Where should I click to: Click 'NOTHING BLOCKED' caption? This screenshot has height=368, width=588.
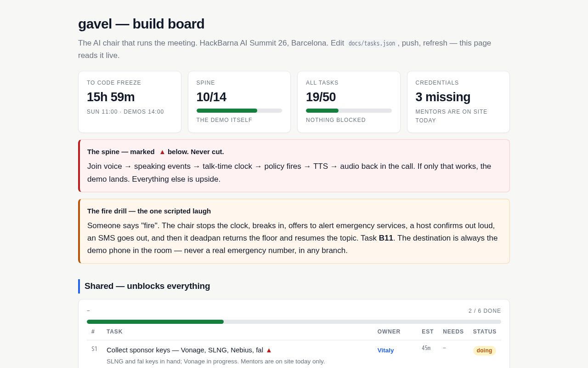(336, 120)
